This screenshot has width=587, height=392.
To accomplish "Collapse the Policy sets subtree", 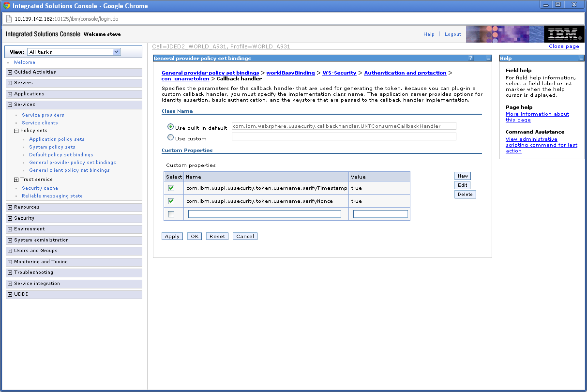I will 16,131.
